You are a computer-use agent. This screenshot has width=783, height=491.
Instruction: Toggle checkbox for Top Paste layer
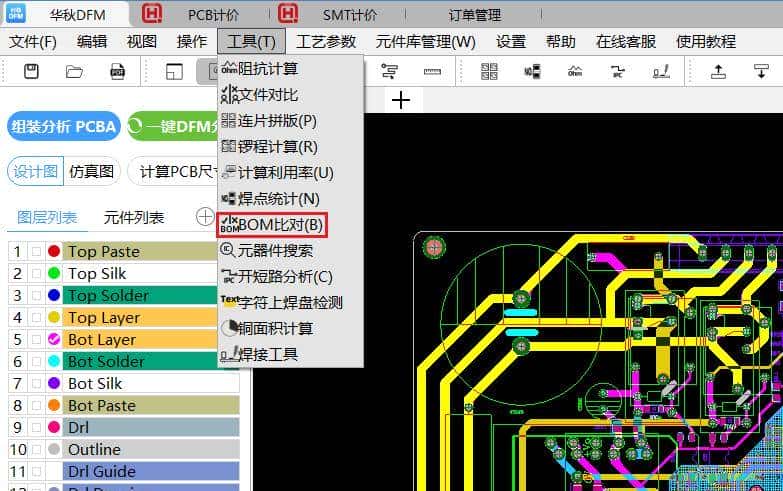[x=36, y=251]
